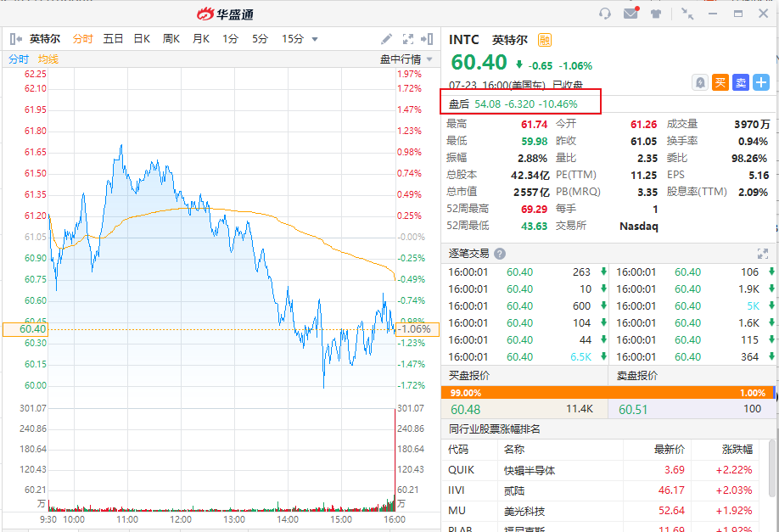
Task: Switch to 分时 chart tab
Action: click(82, 39)
